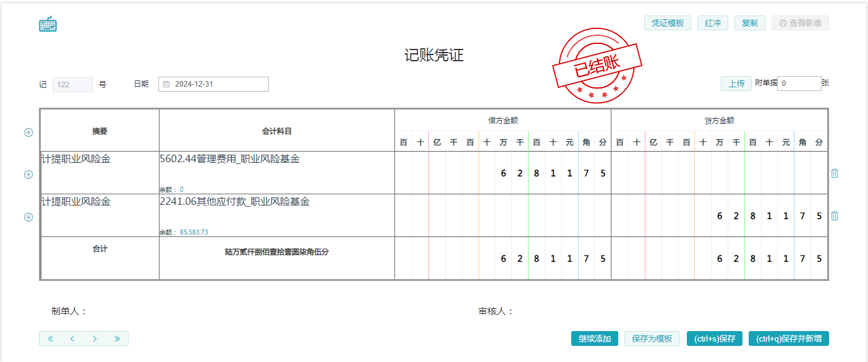Click the 上传 upload button

[736, 84]
